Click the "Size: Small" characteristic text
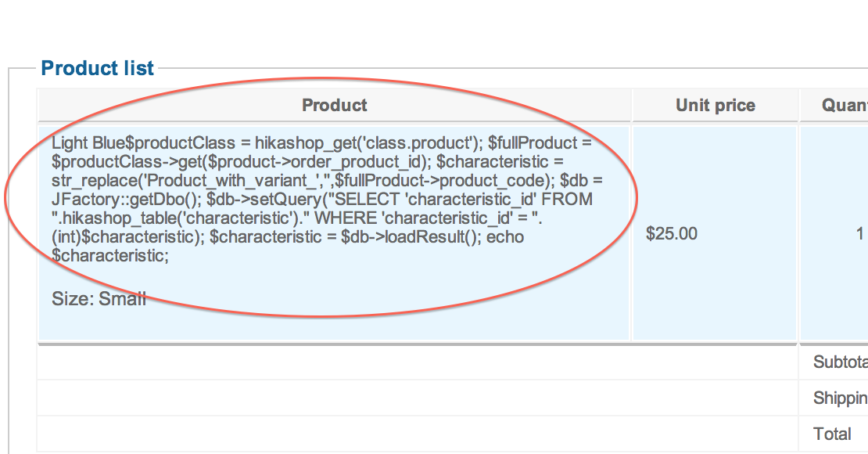 [99, 298]
